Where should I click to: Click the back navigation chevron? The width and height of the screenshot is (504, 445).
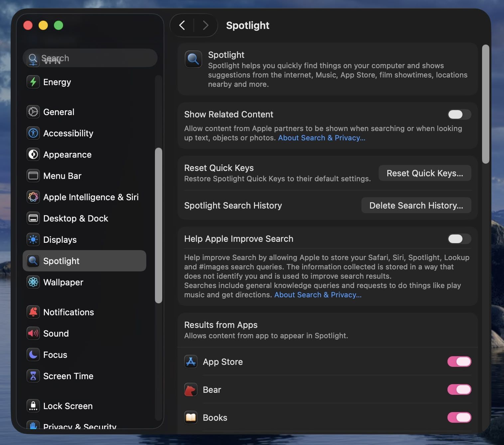[x=182, y=25]
